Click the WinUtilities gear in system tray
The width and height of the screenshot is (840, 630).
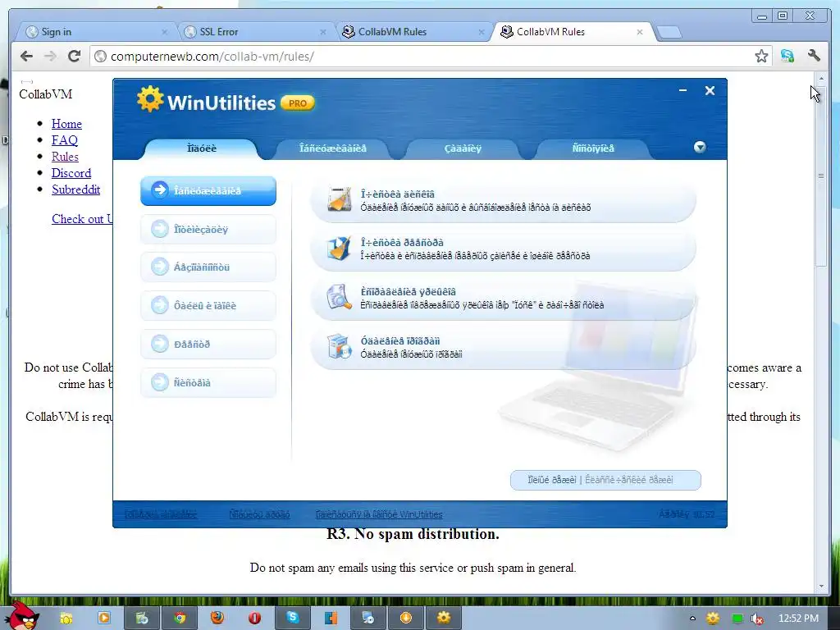tap(713, 619)
